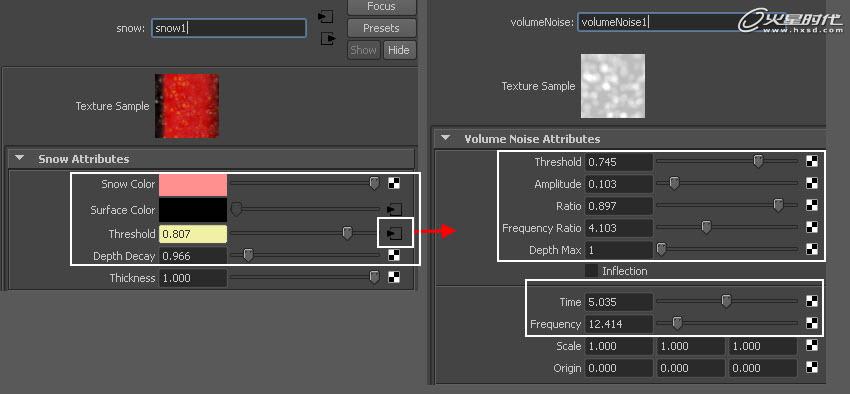Click the Depth Decay slider handle
This screenshot has height=394, width=850.
click(x=248, y=255)
